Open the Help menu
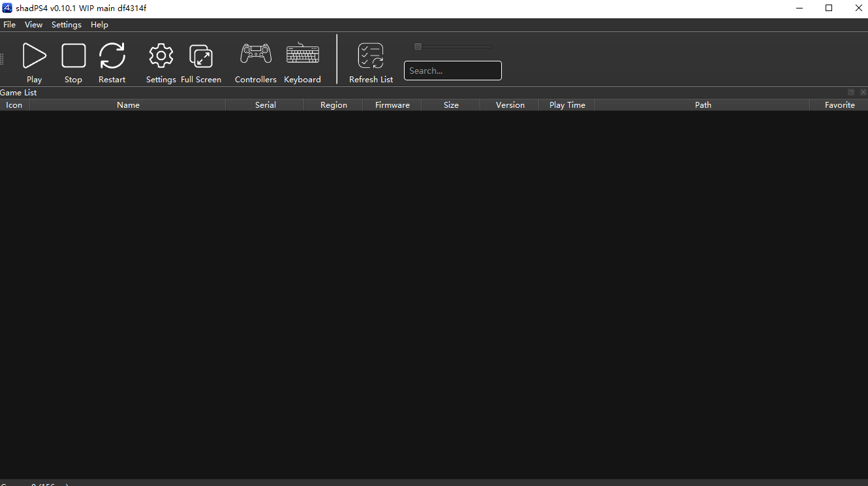 [99, 25]
